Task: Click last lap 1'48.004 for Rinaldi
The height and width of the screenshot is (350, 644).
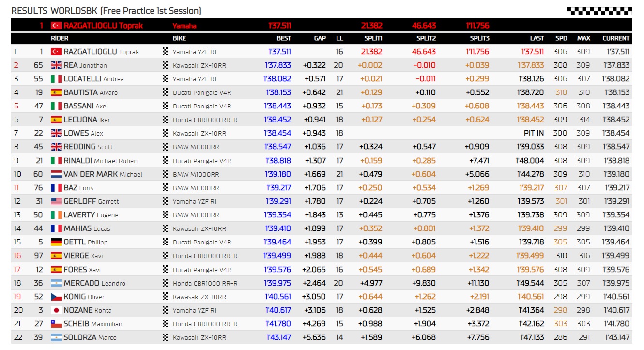Action: pos(531,160)
